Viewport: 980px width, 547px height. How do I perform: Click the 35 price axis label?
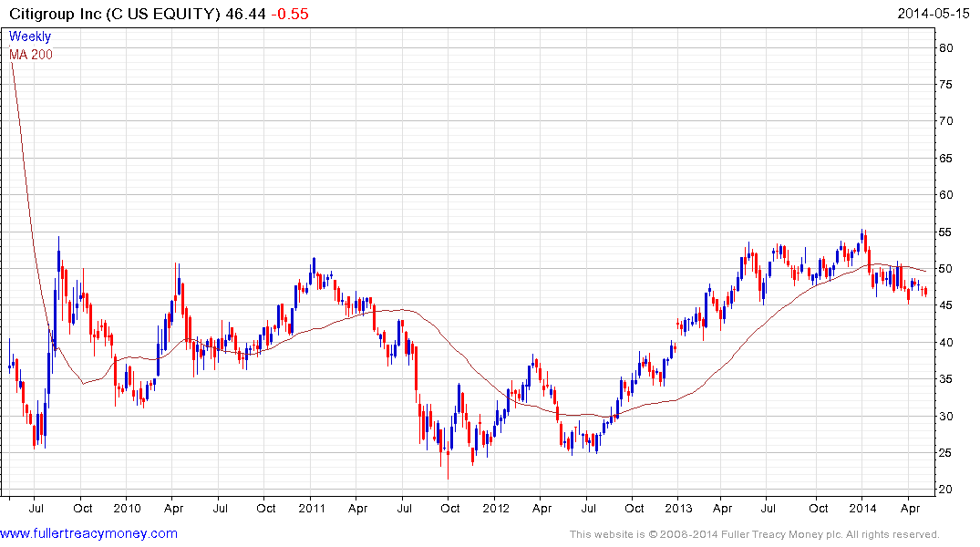point(945,379)
